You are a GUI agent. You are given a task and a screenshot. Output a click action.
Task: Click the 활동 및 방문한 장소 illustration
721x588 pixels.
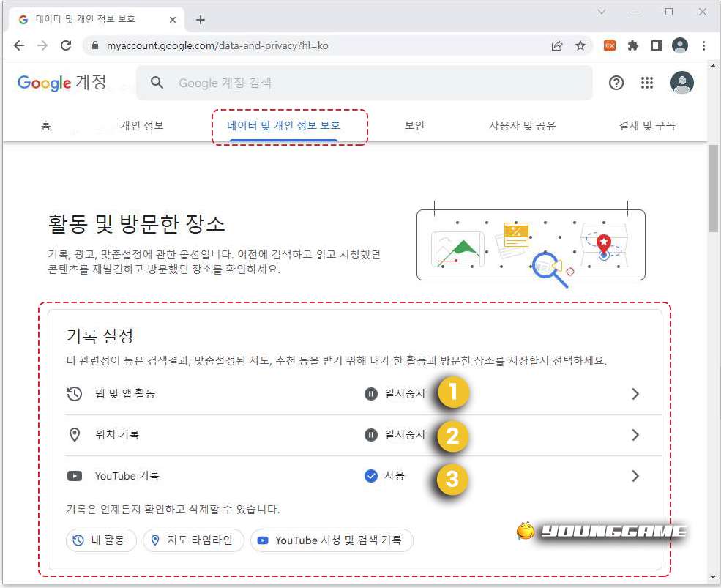click(531, 244)
